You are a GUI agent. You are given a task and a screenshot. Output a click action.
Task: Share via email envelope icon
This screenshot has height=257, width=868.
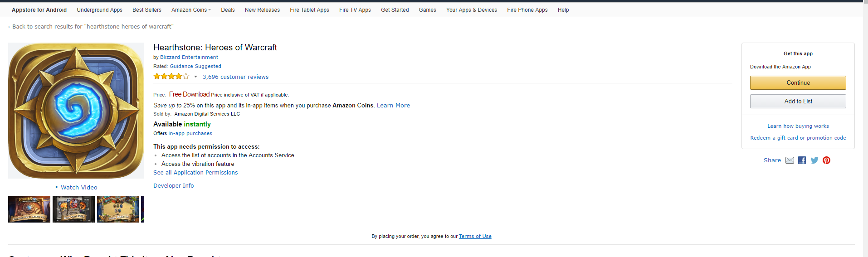(x=790, y=160)
